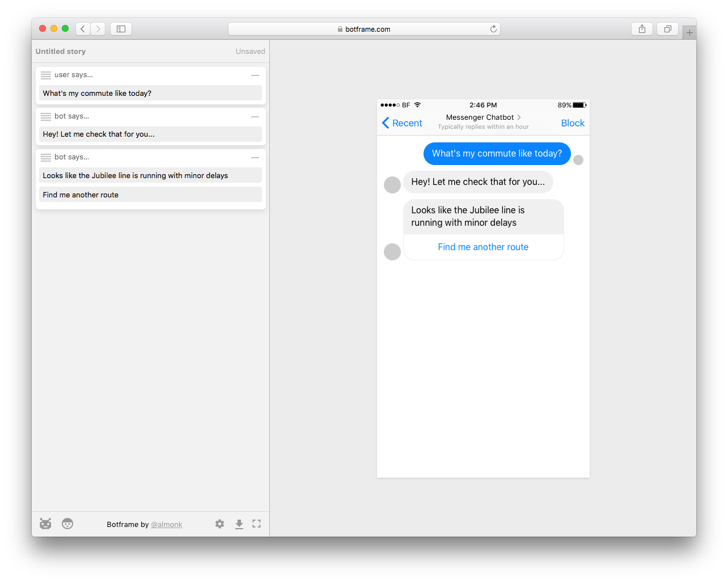
Task: Click the Safari share icon
Action: (x=642, y=29)
